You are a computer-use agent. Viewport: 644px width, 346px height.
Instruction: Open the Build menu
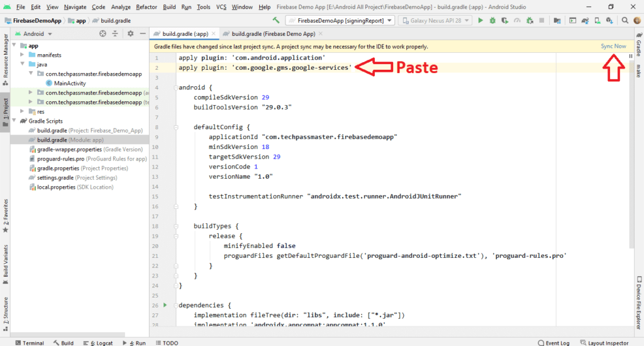tap(169, 7)
